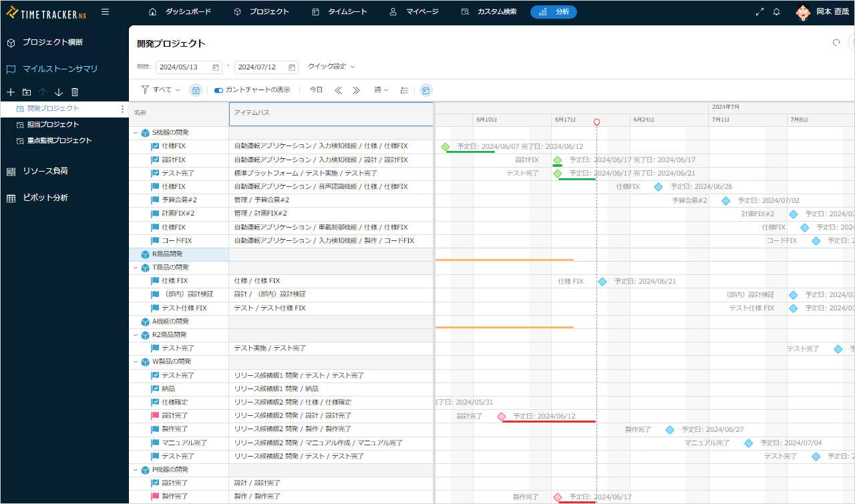Viewport: 855px width, 504px height.
Task: Add a new summary with plus icon
Action: click(x=10, y=92)
